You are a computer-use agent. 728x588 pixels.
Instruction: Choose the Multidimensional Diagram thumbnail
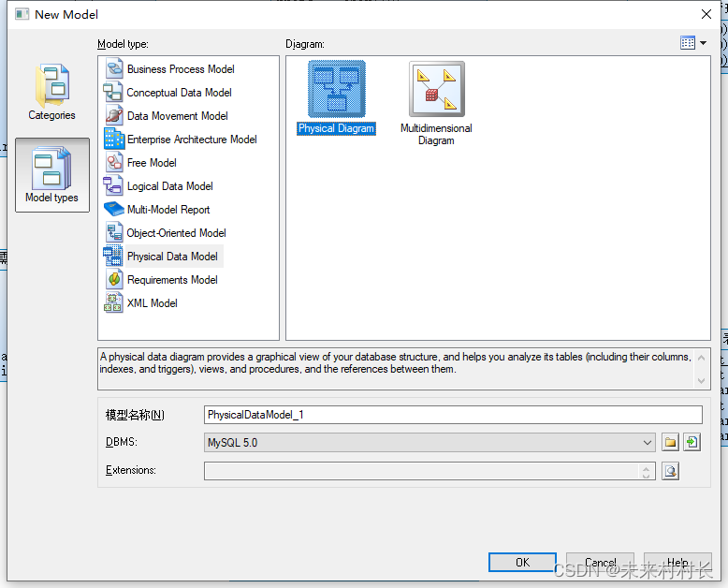coord(437,89)
